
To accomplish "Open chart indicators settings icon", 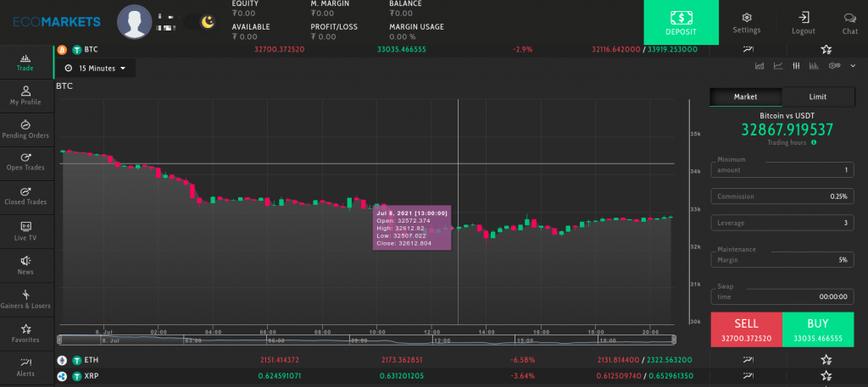I will [x=834, y=66].
